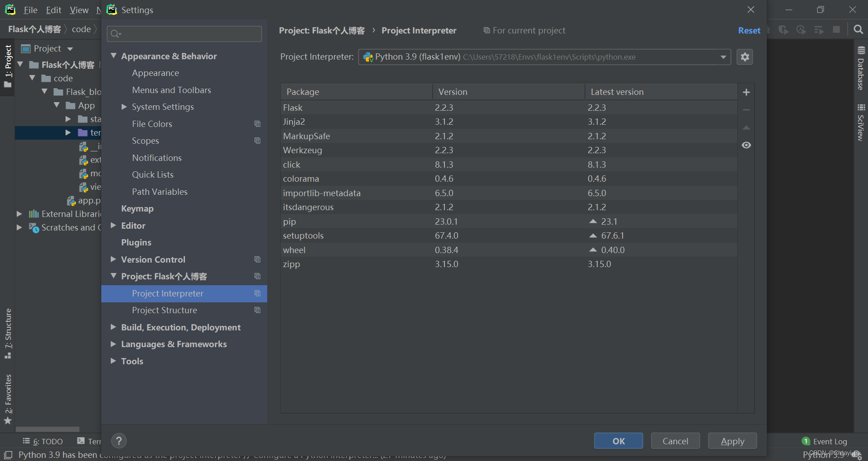Screen dimensions: 868x461
Task: Select the importlib-metadata package row
Action: [x=509, y=193]
